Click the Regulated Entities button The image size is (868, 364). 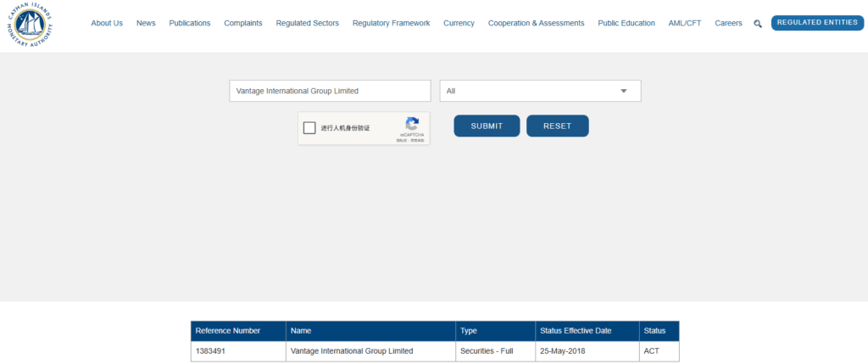(x=817, y=23)
